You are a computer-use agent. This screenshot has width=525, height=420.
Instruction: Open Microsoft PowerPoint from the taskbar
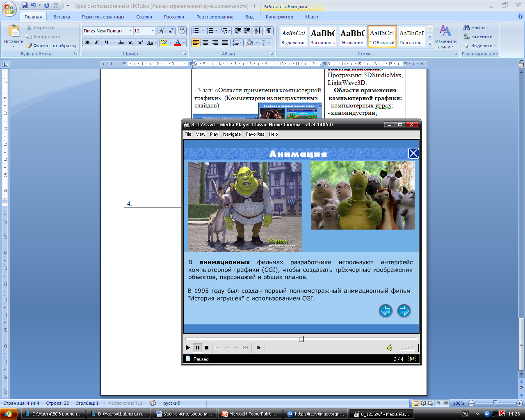[250, 414]
